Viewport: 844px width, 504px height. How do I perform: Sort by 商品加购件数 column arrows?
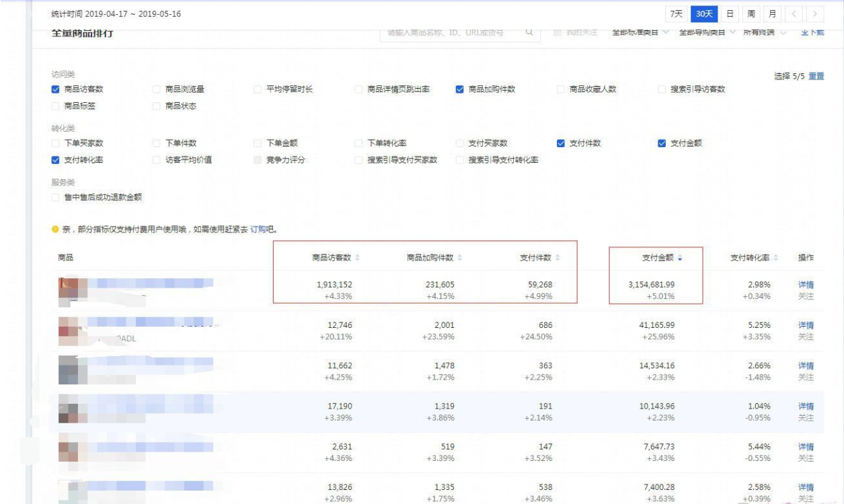[x=459, y=258]
